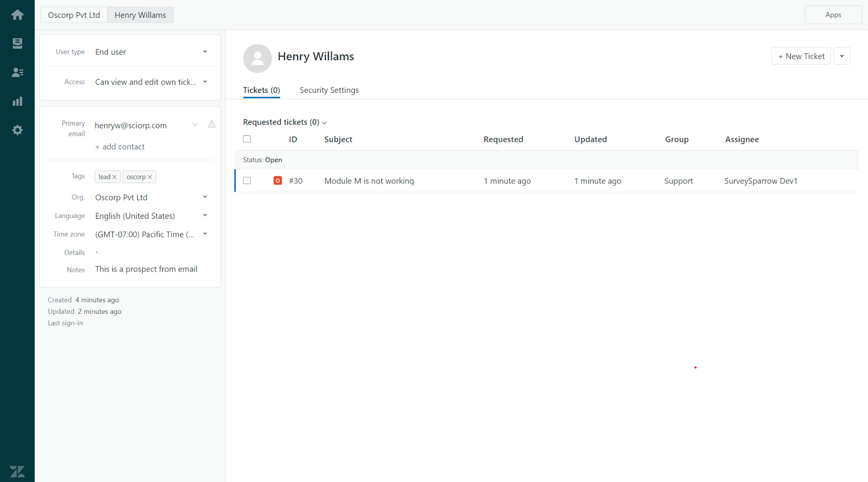Click the New Ticket button
Viewport: 868px width, 482px height.
(801, 56)
